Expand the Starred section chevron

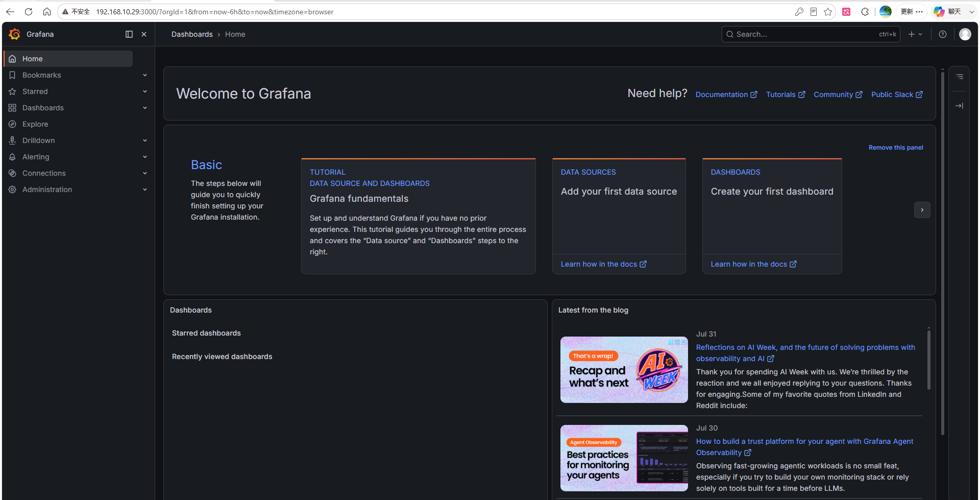[x=145, y=91]
